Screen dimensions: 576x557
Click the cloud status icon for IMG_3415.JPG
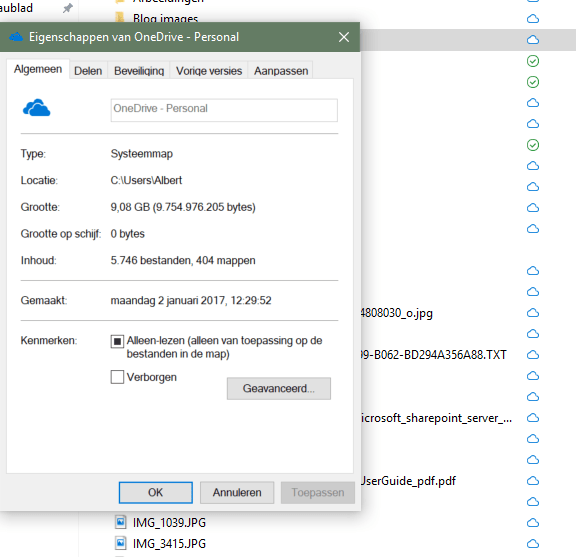pos(533,543)
